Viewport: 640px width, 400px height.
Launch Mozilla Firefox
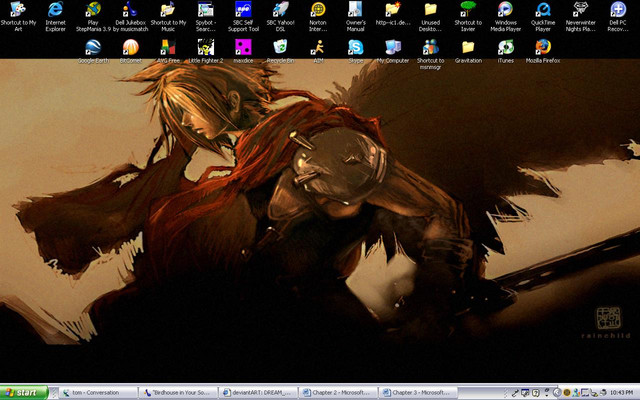coord(543,51)
